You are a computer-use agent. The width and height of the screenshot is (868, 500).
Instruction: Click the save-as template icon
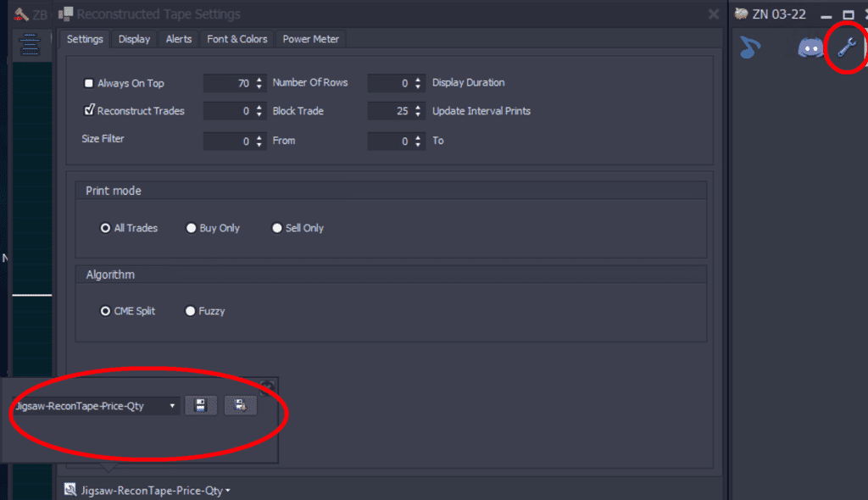pyautogui.click(x=240, y=405)
